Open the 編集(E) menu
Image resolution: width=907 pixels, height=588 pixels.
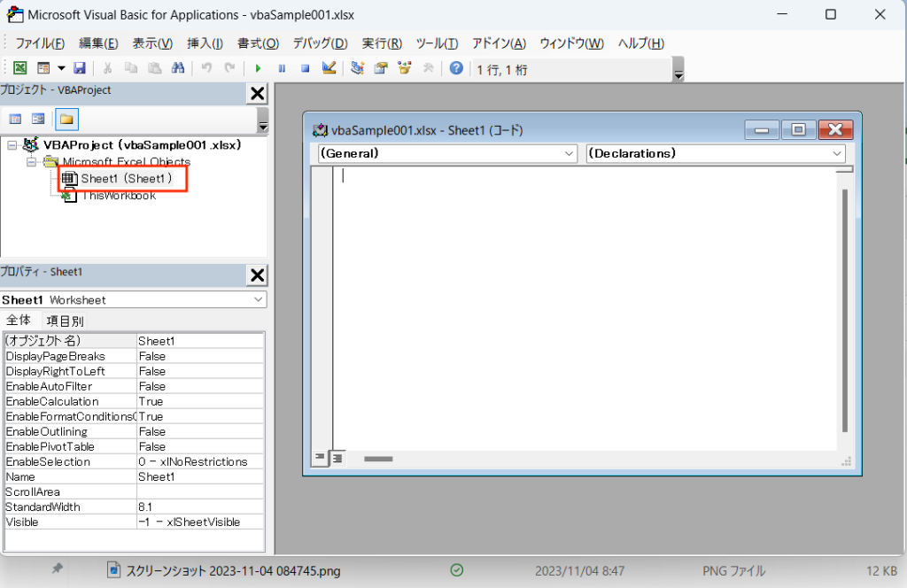click(x=98, y=43)
